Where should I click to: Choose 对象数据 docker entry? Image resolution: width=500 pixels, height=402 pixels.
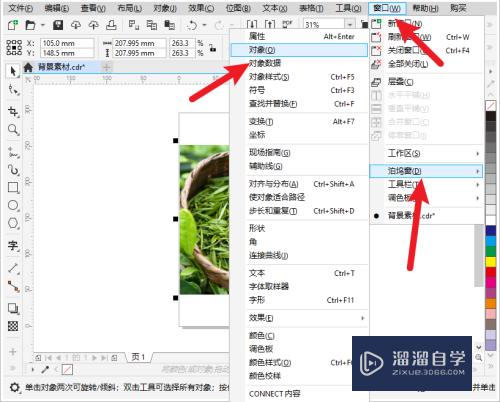(299, 63)
